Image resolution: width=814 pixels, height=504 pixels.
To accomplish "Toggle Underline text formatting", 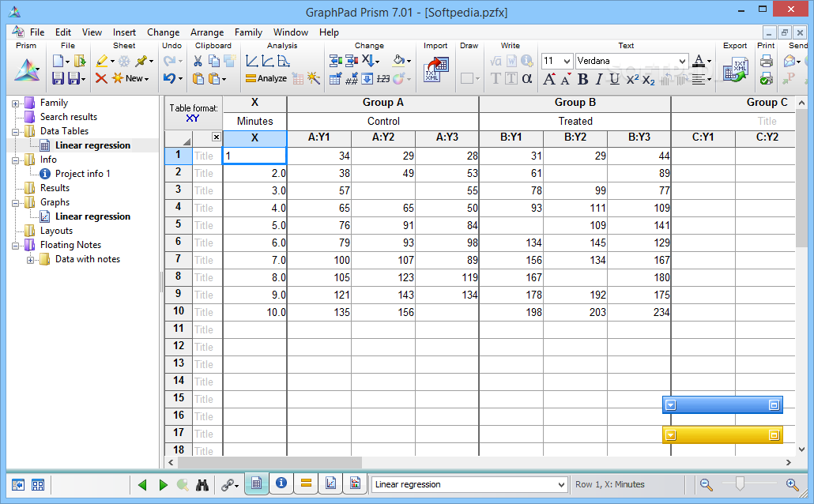I will [615, 79].
